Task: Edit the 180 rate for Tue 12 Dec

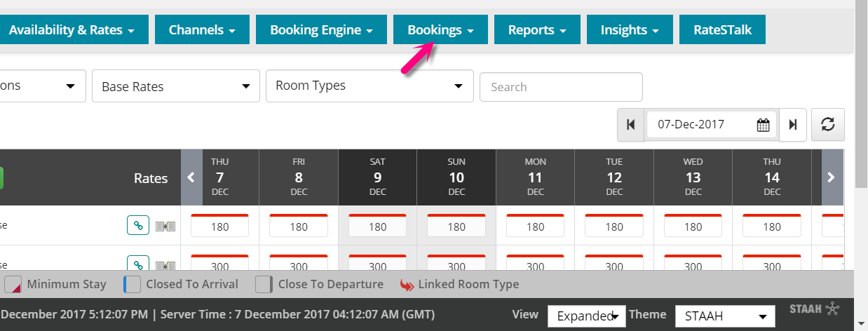Action: tap(614, 227)
